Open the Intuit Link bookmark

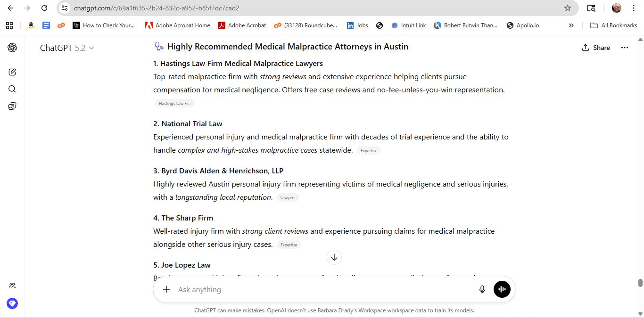point(409,25)
